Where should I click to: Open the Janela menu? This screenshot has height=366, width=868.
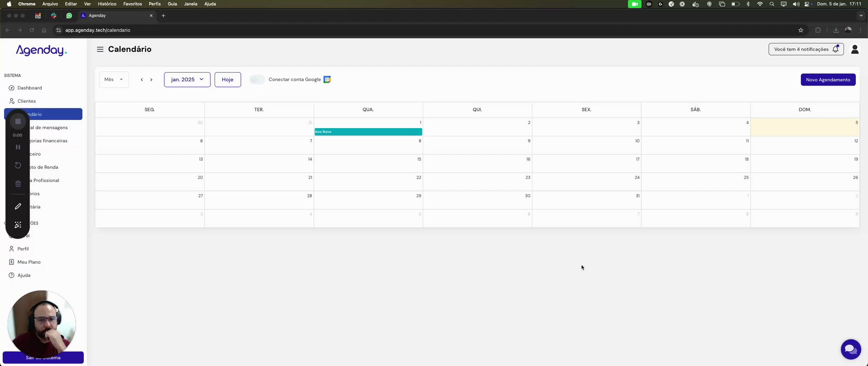tap(191, 4)
